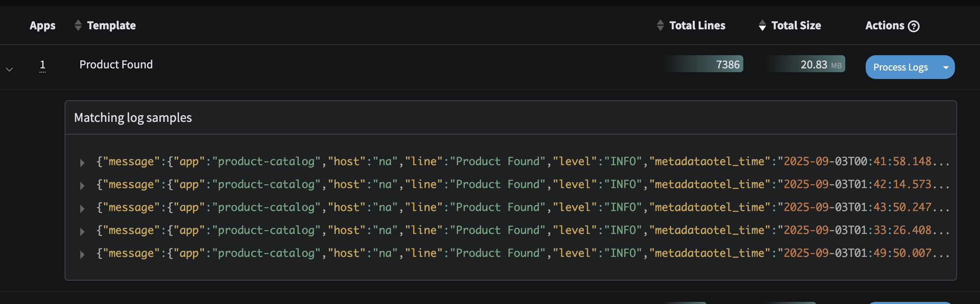Click the Product Found template name
The image size is (980, 304).
coord(116,65)
